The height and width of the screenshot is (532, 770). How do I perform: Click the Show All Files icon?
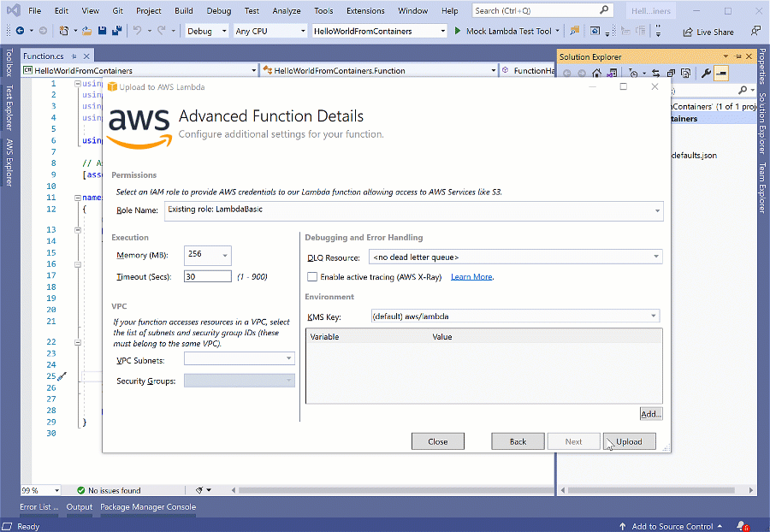(x=685, y=73)
